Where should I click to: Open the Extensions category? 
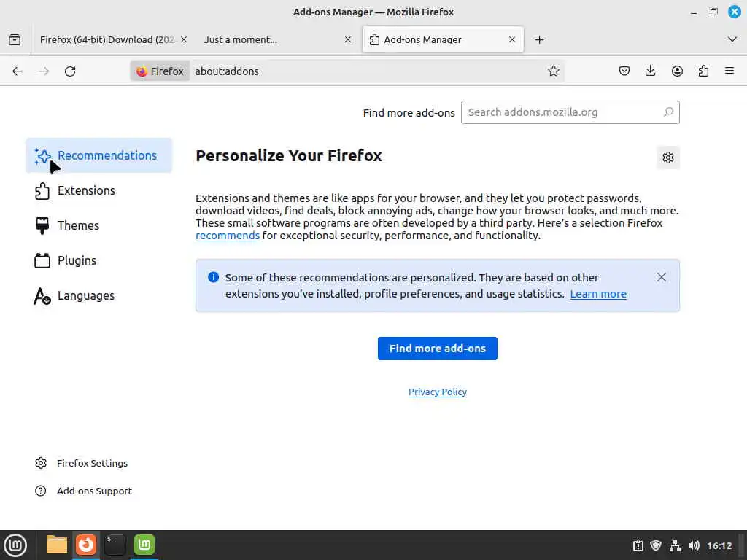click(x=98, y=190)
